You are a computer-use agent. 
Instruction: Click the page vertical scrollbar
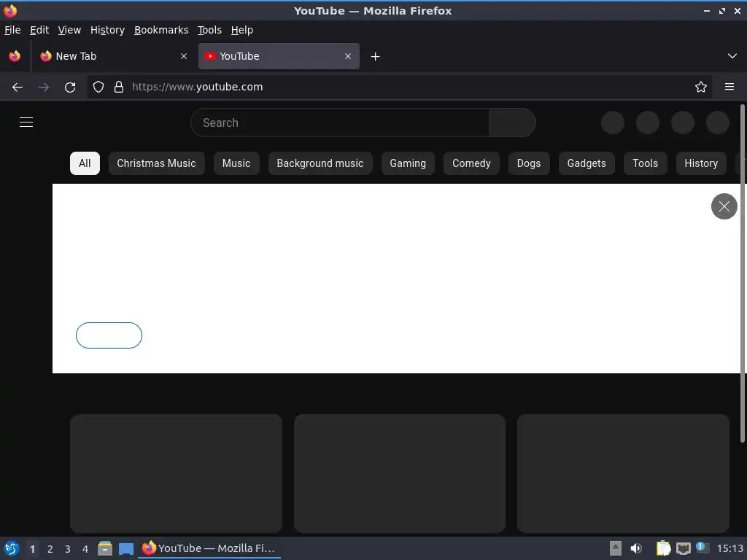click(x=742, y=274)
